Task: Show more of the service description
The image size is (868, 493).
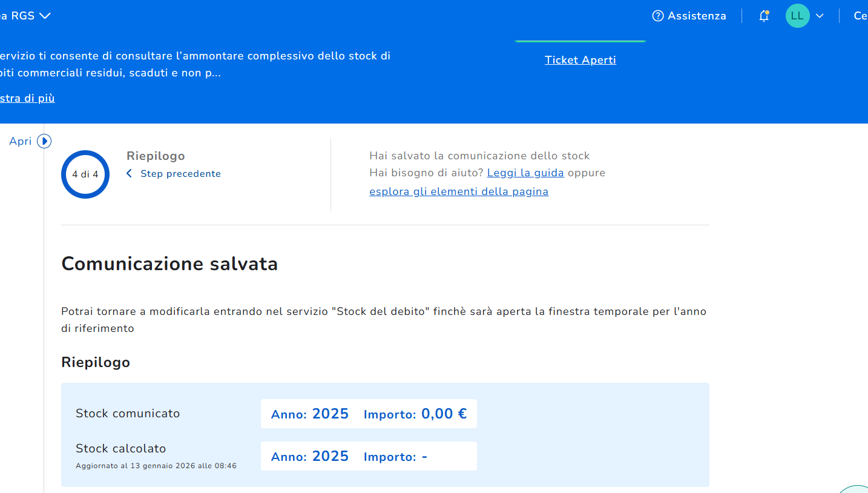Action: coord(27,98)
